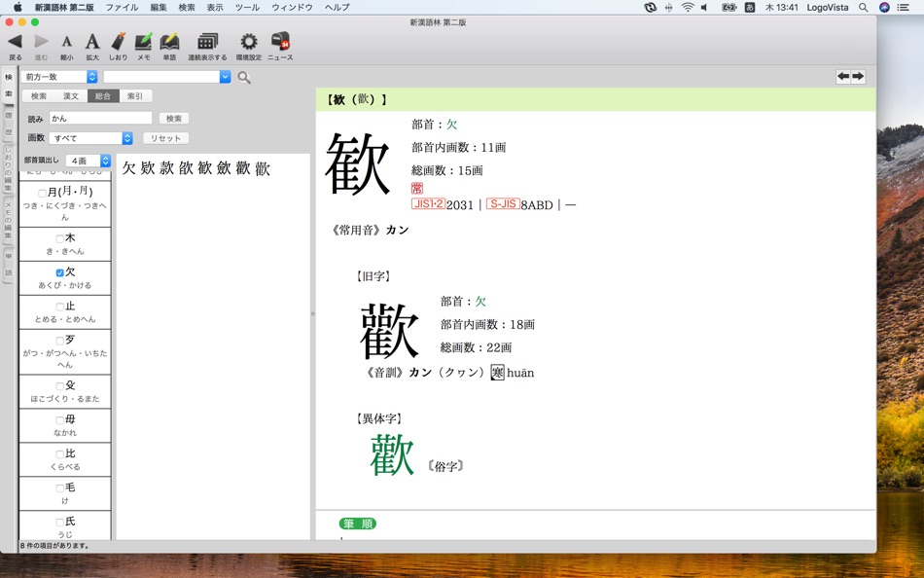Click the volume icon in menu bar
Screen dimensions: 924x578
click(x=704, y=8)
